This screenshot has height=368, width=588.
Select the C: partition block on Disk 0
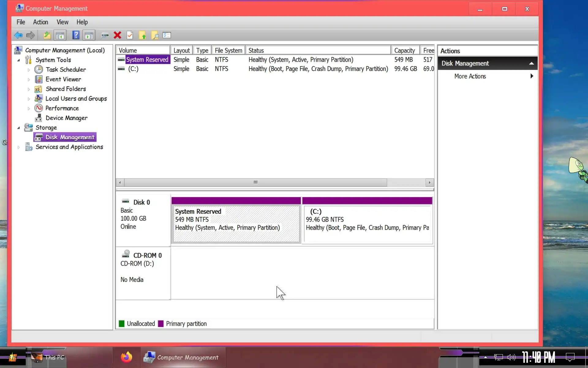367,224
